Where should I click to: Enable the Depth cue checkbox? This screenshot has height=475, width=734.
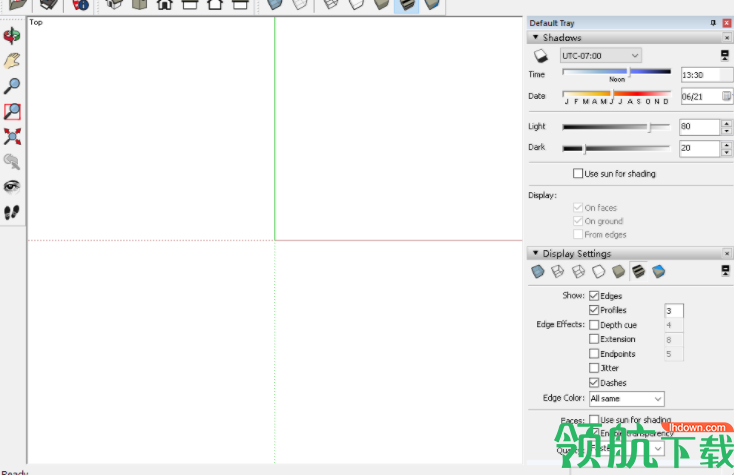click(594, 325)
